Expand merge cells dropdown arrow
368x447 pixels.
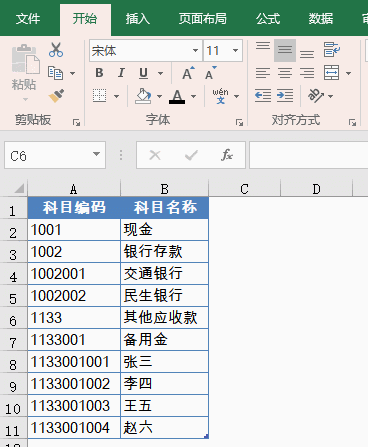pos(348,73)
